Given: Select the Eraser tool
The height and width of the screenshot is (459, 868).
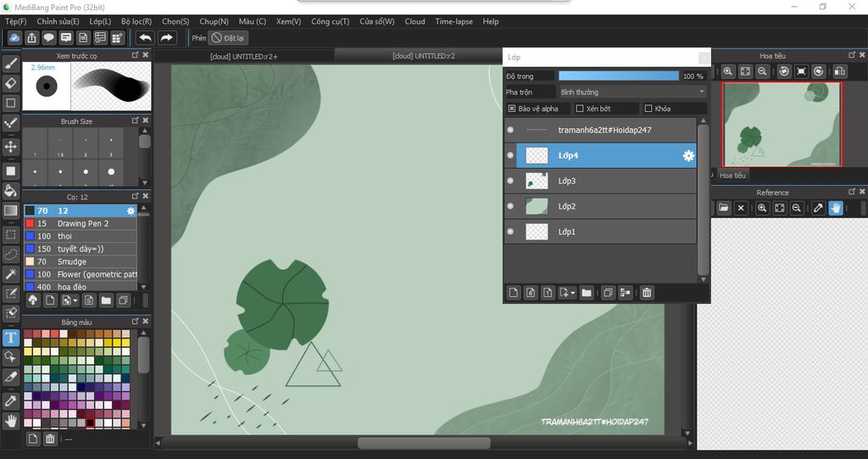Looking at the screenshot, I should point(10,83).
